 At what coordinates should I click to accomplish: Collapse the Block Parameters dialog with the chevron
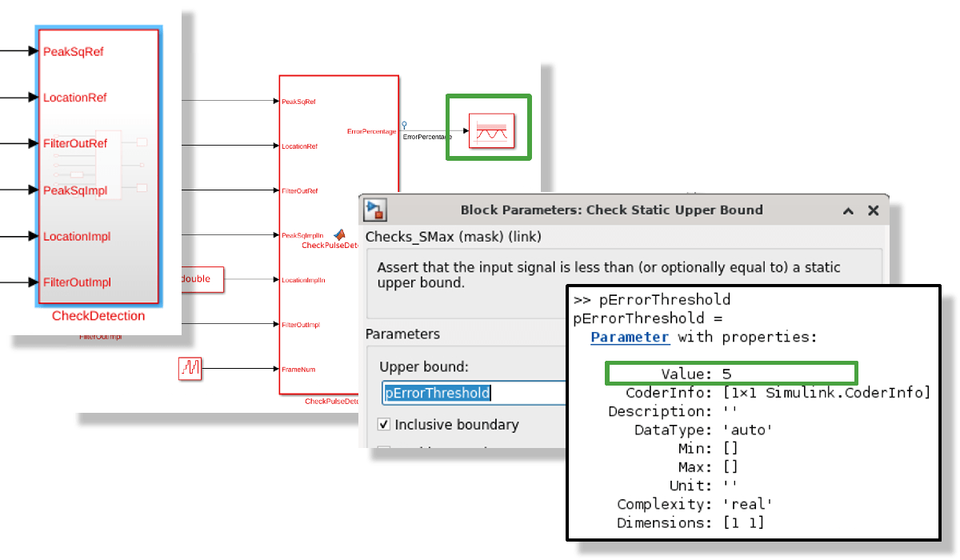[x=848, y=210]
